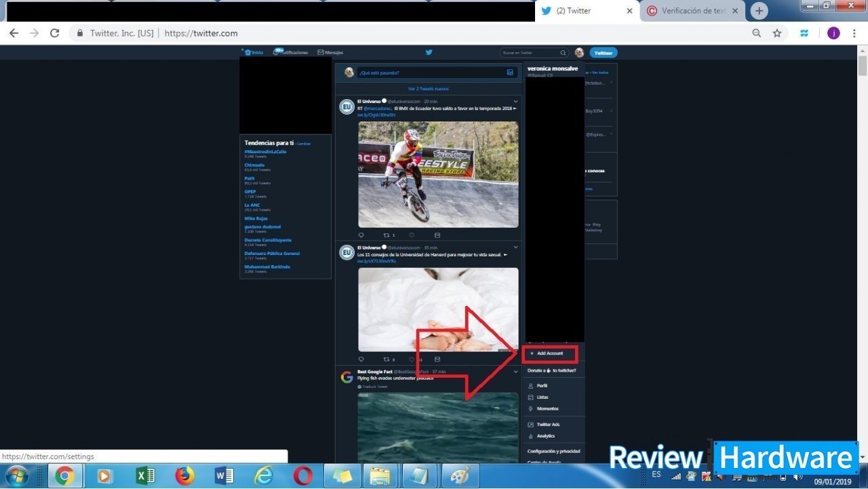Screen dimensions: 868x489
Task: Open Excel from the taskbar
Action: click(x=145, y=476)
